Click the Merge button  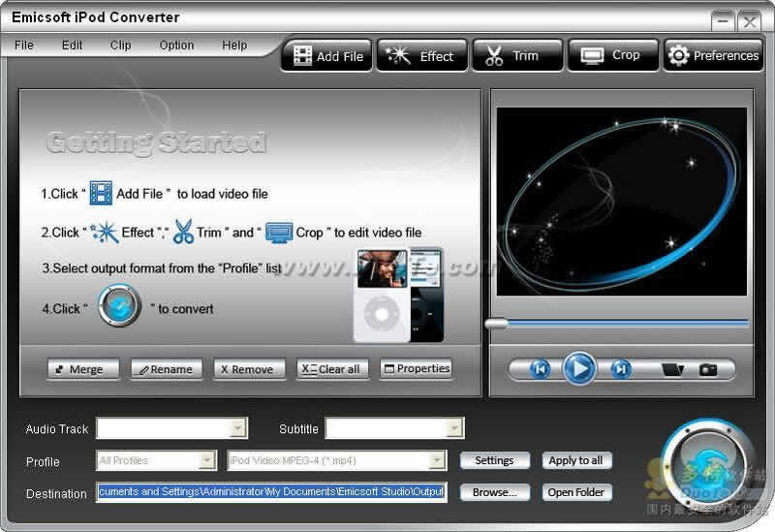tap(82, 369)
